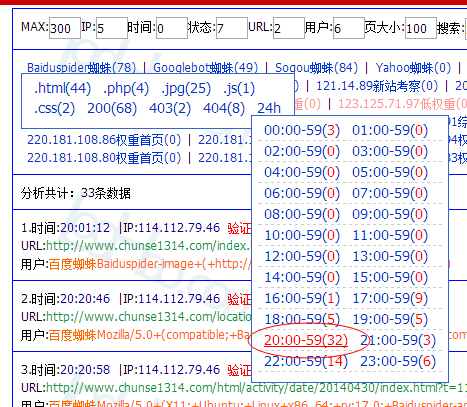Open the 24h hourly dropdown
Screen dimensions: 467x407
[x=269, y=108]
